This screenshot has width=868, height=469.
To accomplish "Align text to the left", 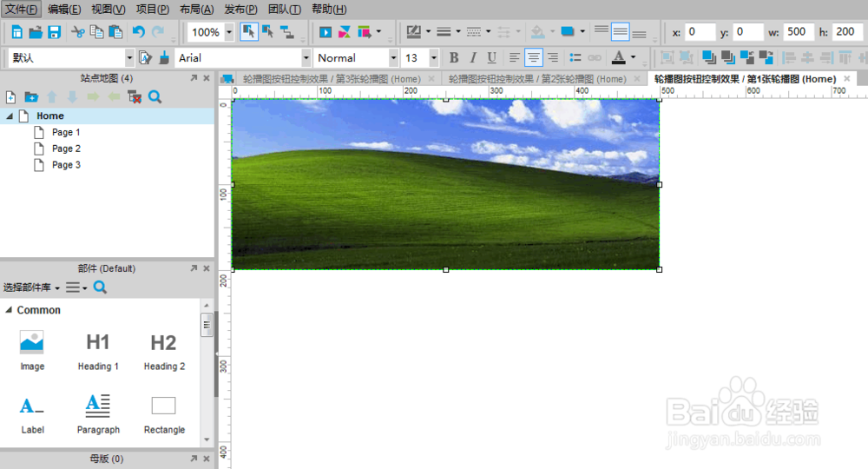I will click(514, 57).
